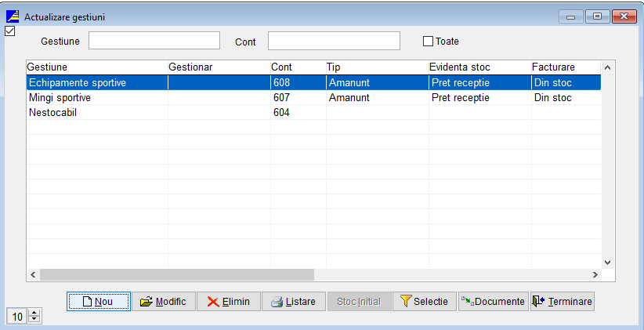Focus the Cont filter input box

(x=334, y=41)
